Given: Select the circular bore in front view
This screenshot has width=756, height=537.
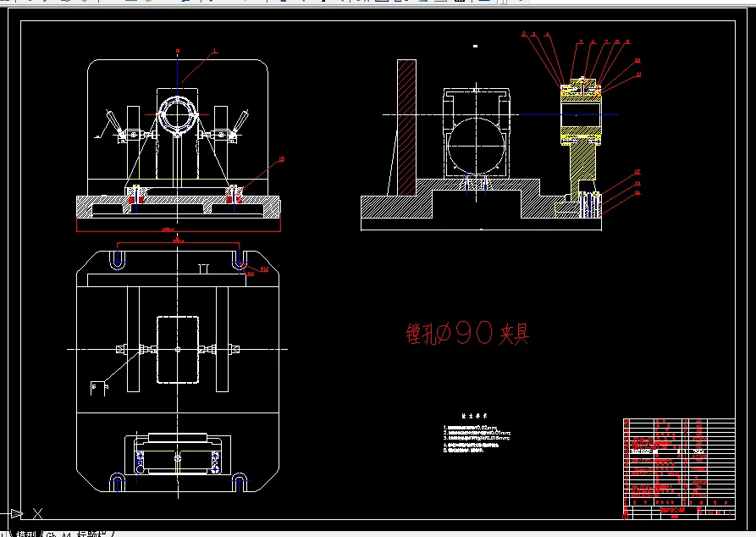Looking at the screenshot, I should pos(177,113).
